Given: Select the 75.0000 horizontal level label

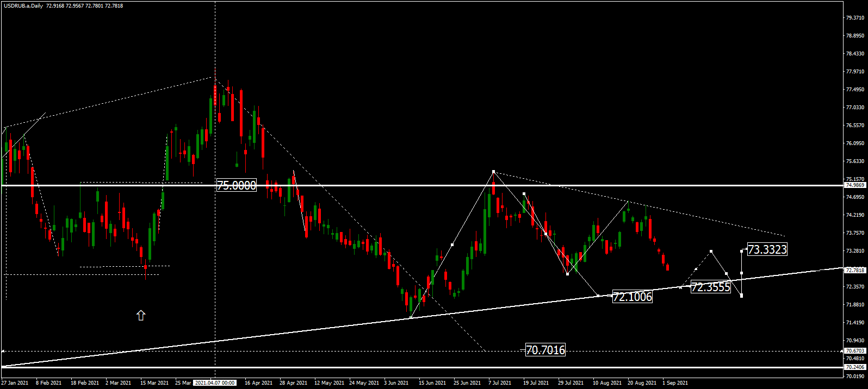Looking at the screenshot, I should click(237, 185).
